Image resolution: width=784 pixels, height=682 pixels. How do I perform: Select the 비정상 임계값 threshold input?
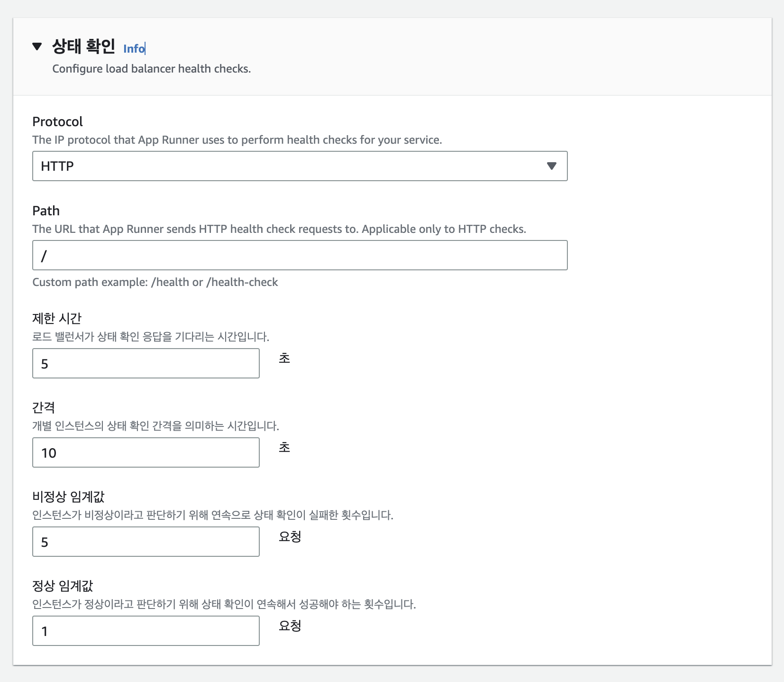click(146, 542)
